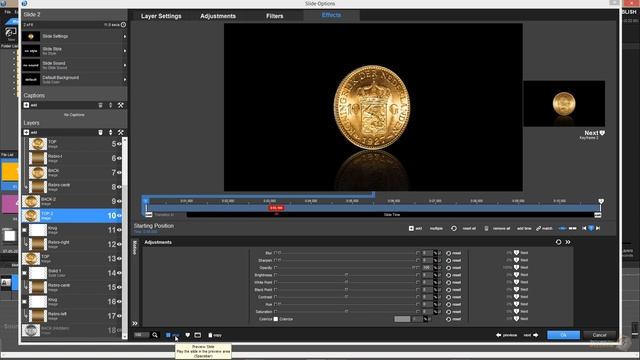Click the add keyframe plus icon

tap(411, 228)
